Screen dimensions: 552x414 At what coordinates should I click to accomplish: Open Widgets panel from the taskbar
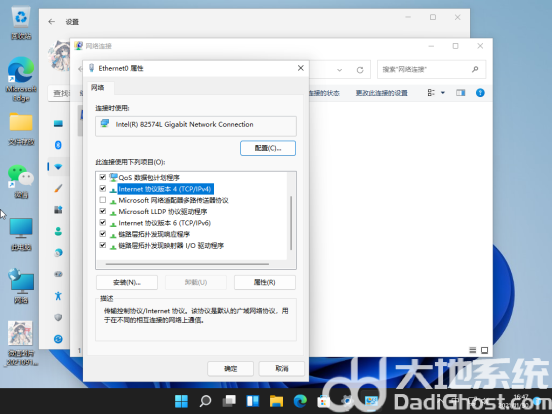click(x=253, y=401)
